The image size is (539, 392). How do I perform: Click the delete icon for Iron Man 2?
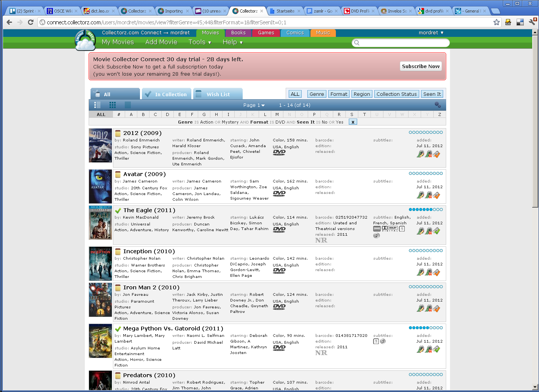coord(428,308)
